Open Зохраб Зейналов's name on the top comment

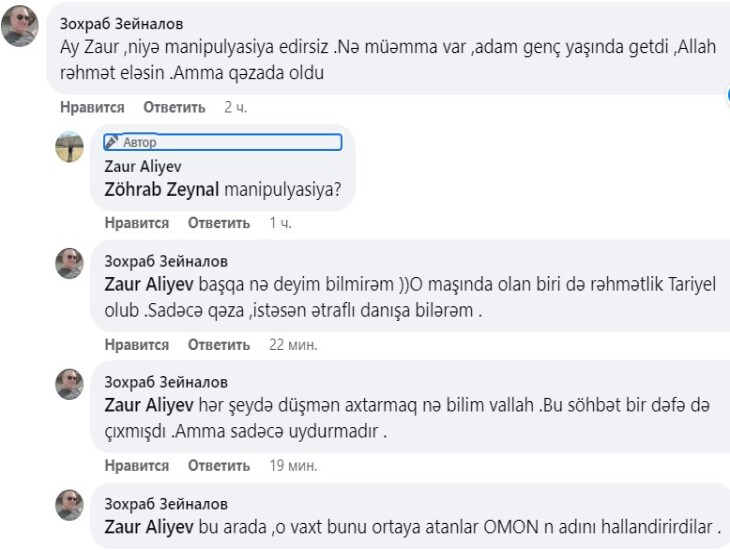tap(122, 22)
